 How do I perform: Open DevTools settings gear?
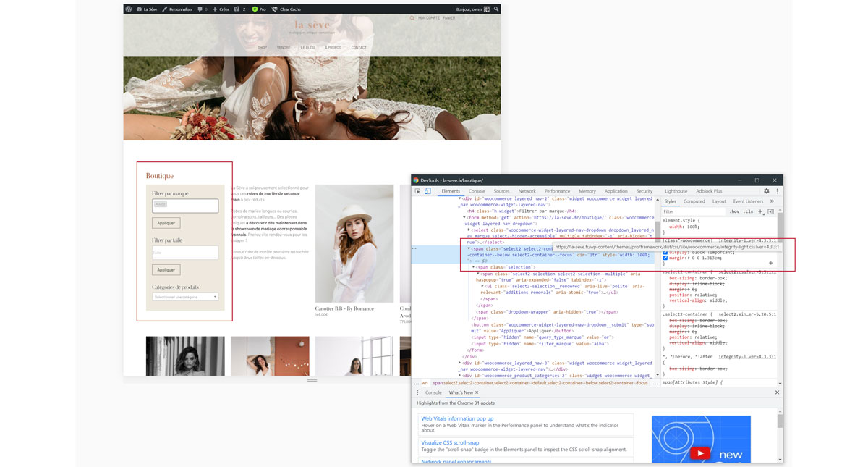click(767, 191)
